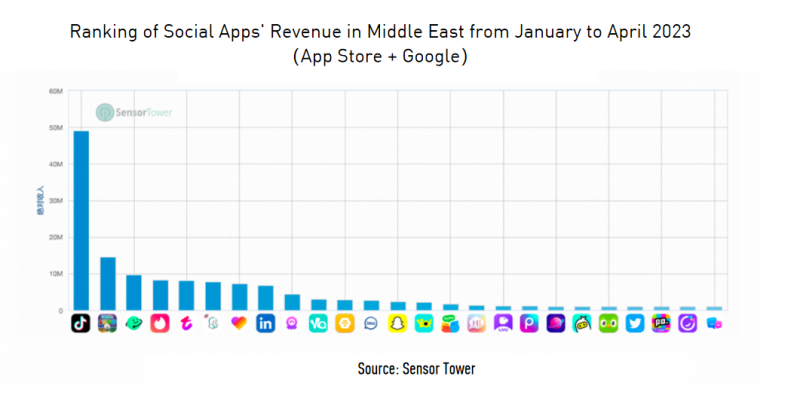Image resolution: width=800 pixels, height=398 pixels.
Task: Select the pink Tango t icon
Action: 186,323
